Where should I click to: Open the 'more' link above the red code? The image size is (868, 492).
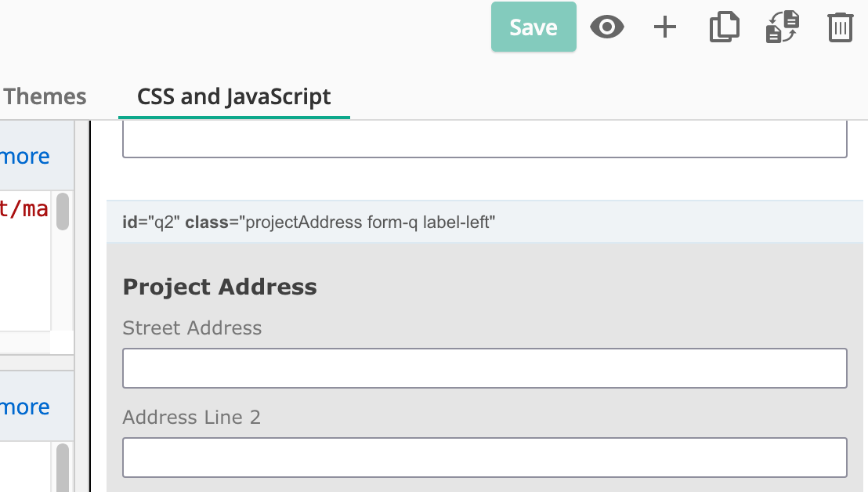25,157
